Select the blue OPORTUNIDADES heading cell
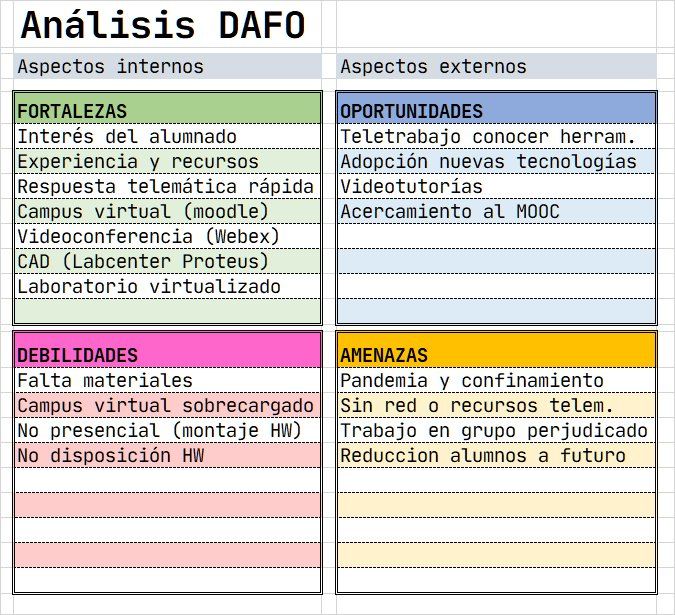 point(496,108)
